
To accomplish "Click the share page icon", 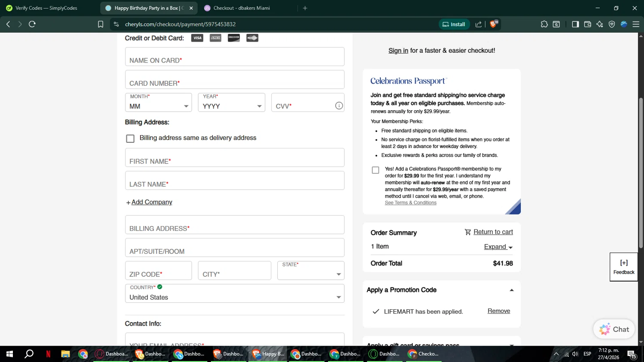I will coord(479,24).
